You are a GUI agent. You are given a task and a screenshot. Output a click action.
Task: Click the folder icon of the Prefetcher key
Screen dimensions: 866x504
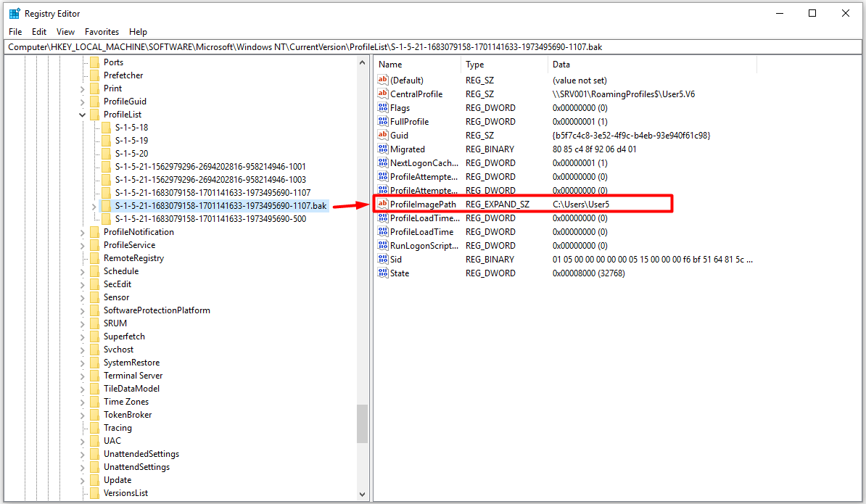tap(94, 75)
